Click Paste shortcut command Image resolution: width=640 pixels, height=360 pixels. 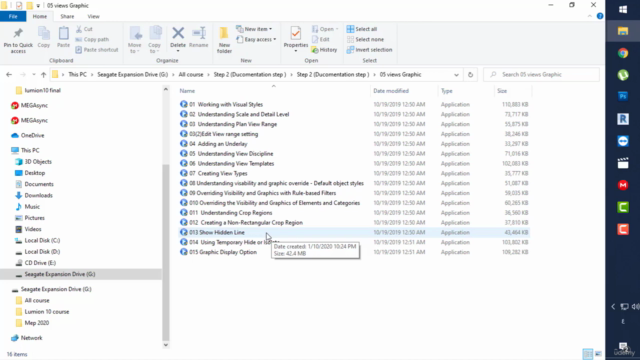coord(97,50)
